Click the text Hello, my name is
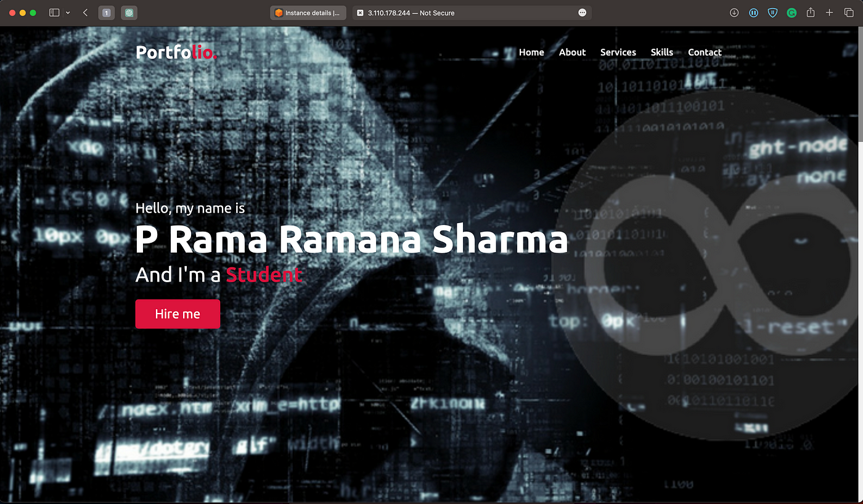This screenshot has height=504, width=863. (x=190, y=208)
